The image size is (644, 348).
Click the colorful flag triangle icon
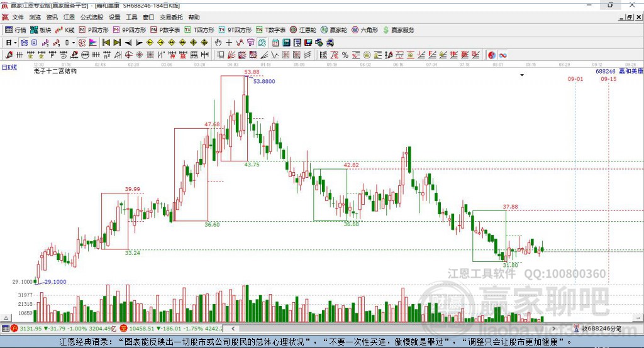pyautogui.click(x=93, y=43)
